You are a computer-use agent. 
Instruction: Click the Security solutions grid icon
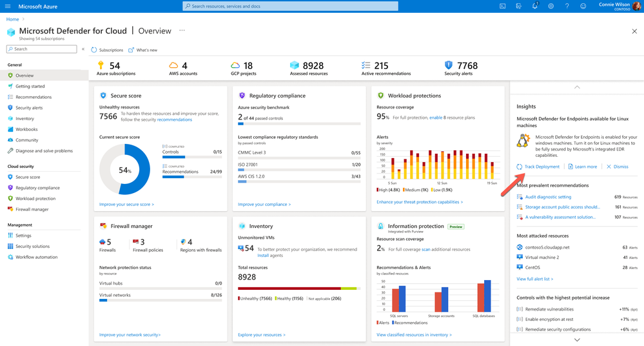pyautogui.click(x=10, y=246)
